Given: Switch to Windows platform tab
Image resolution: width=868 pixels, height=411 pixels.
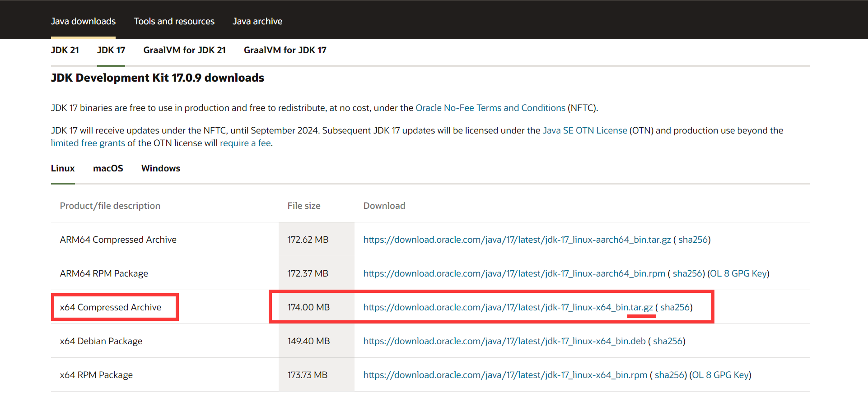Looking at the screenshot, I should (x=161, y=168).
